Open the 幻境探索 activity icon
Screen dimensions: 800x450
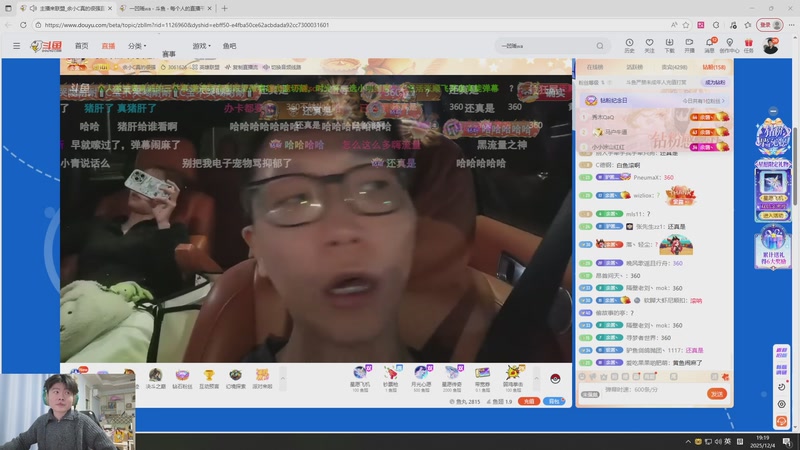235,378
